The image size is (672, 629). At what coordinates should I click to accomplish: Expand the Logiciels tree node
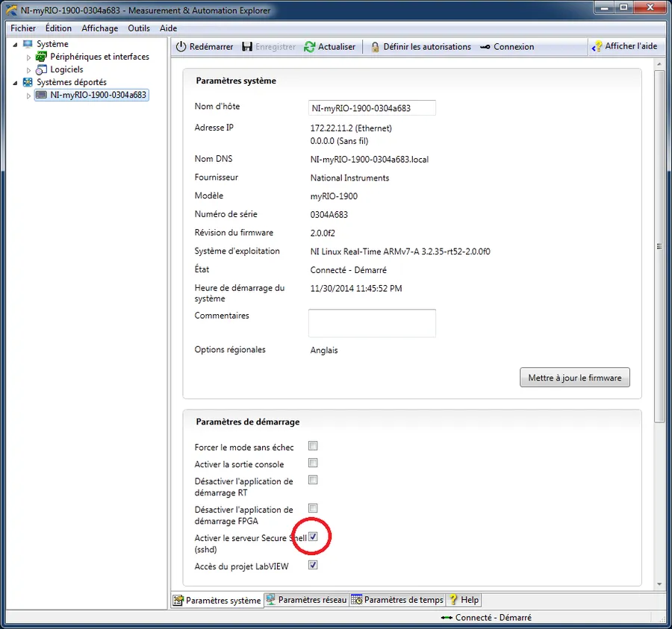pyautogui.click(x=28, y=70)
